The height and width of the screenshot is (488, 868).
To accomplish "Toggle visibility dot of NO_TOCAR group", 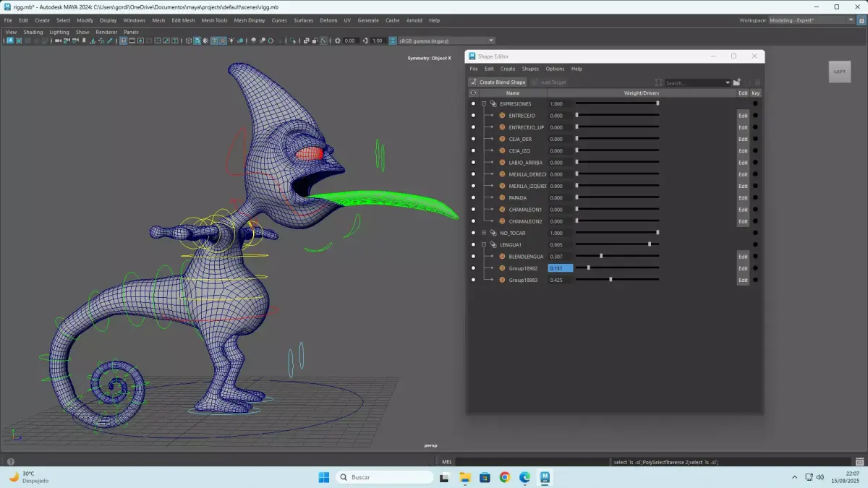I will [x=473, y=233].
